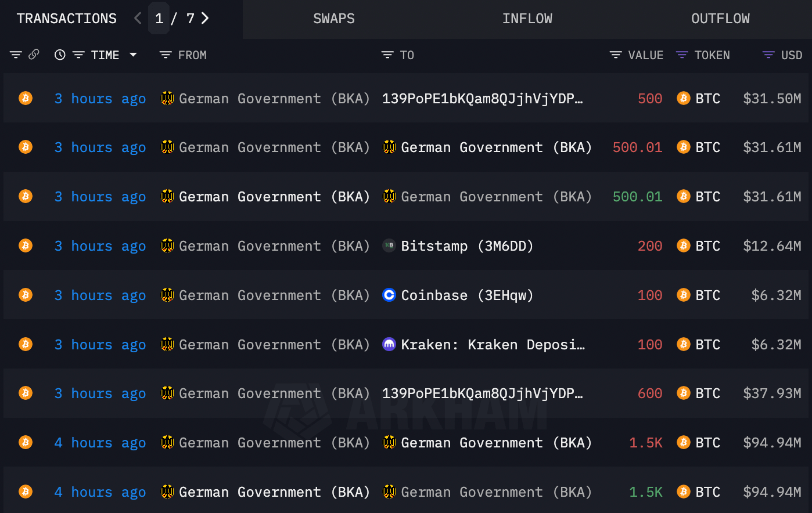
Task: Click the link icon in the header row
Action: 34,55
